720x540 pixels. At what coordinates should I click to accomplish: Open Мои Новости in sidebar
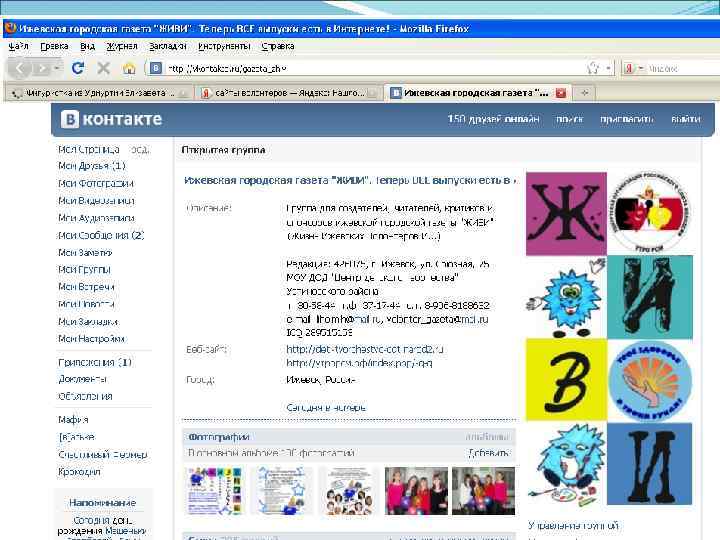[x=86, y=304]
